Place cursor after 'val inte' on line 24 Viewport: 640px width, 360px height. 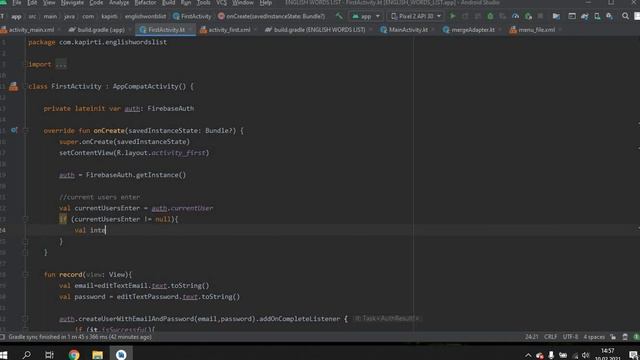pos(106,230)
